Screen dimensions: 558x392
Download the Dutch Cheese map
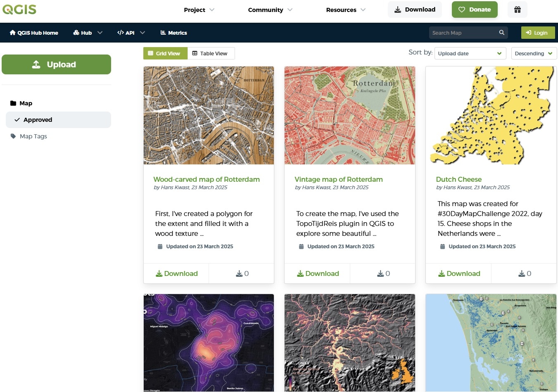pos(459,273)
